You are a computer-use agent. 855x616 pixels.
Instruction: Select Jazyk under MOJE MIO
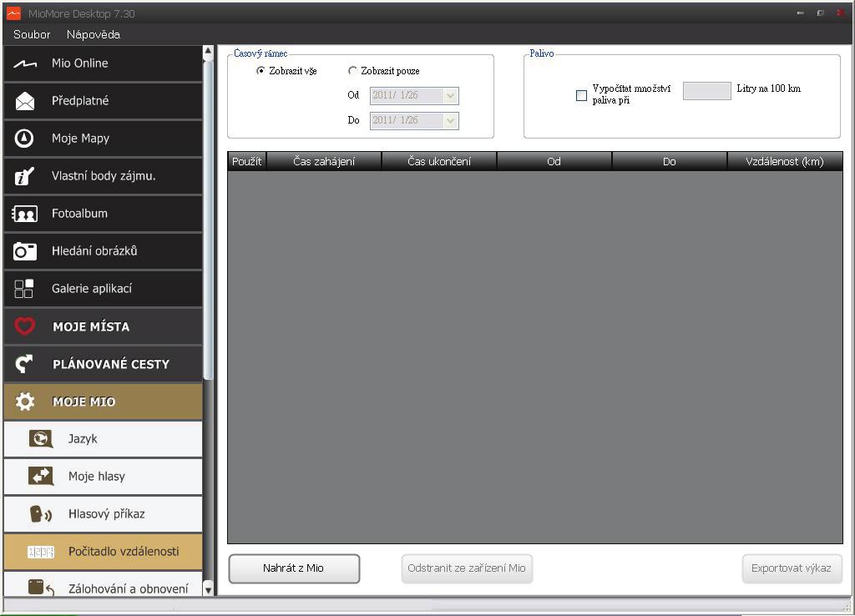(x=103, y=439)
